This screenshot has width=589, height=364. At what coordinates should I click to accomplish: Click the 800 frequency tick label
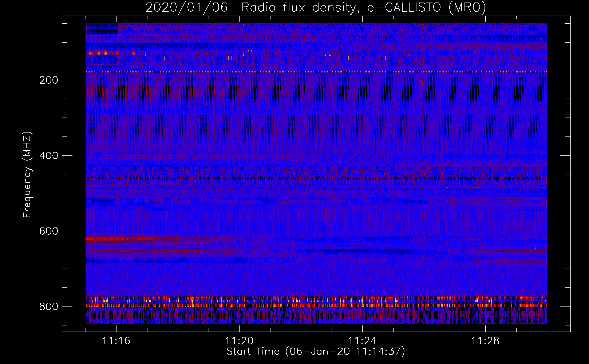pyautogui.click(x=48, y=307)
